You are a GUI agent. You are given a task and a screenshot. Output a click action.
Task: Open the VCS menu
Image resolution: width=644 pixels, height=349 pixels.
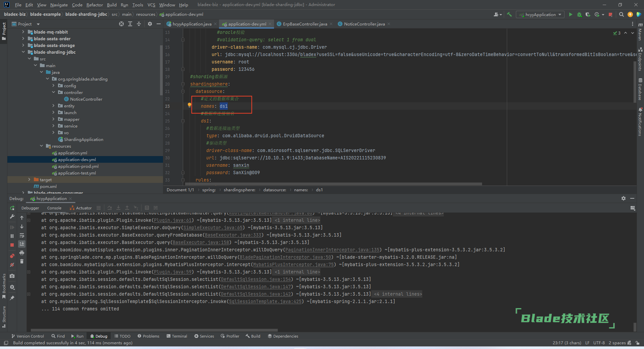pos(151,5)
